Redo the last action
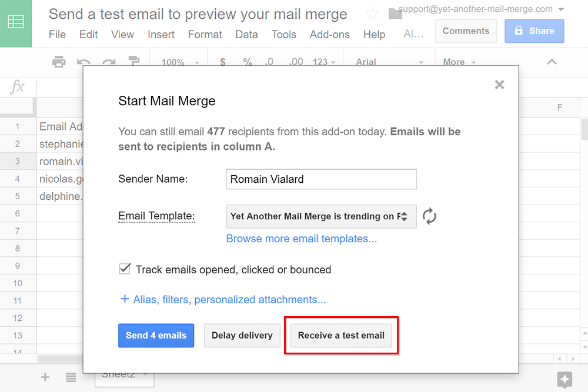The width and height of the screenshot is (588, 392). pyautogui.click(x=109, y=62)
